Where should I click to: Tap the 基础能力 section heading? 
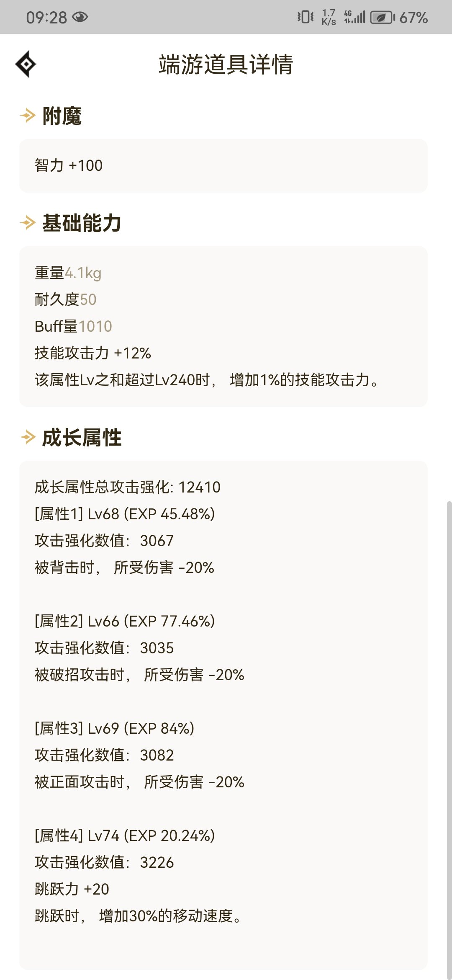click(82, 223)
